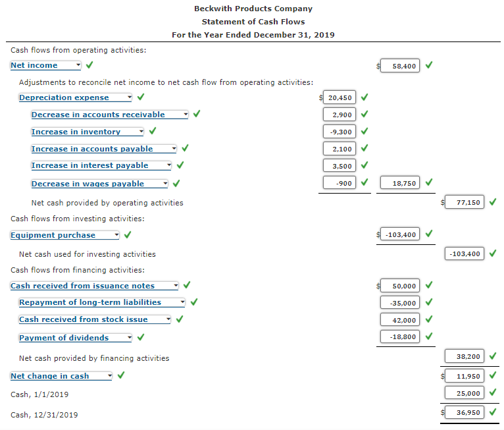Open the Net change in cash dropdown
This screenshot has height=430, width=504.
click(61, 376)
